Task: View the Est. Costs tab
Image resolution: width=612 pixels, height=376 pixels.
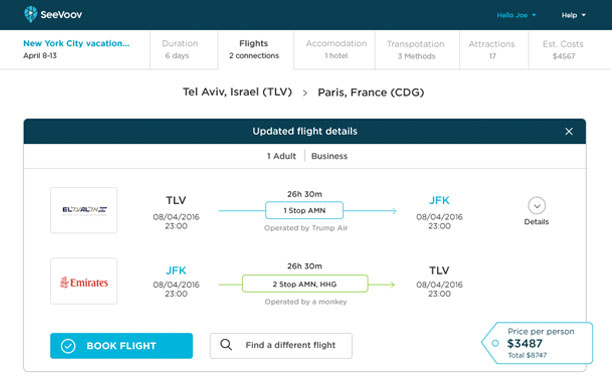Action: (563, 50)
